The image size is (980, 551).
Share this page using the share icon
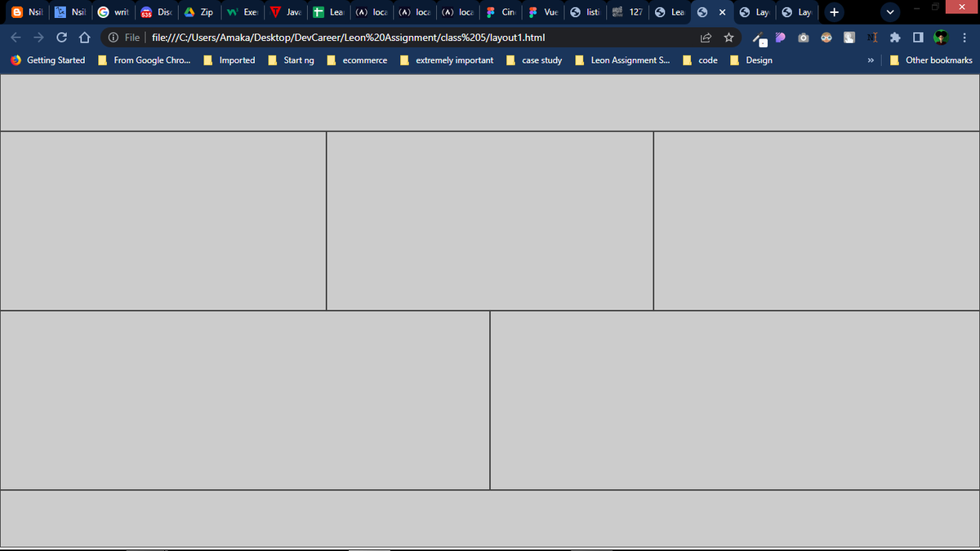click(x=705, y=38)
